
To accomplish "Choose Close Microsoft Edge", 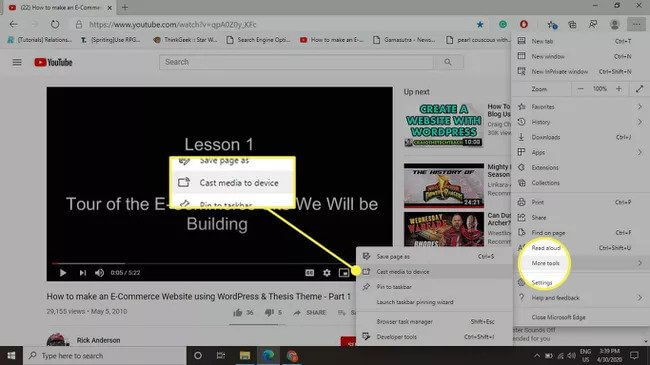I will point(580,317).
